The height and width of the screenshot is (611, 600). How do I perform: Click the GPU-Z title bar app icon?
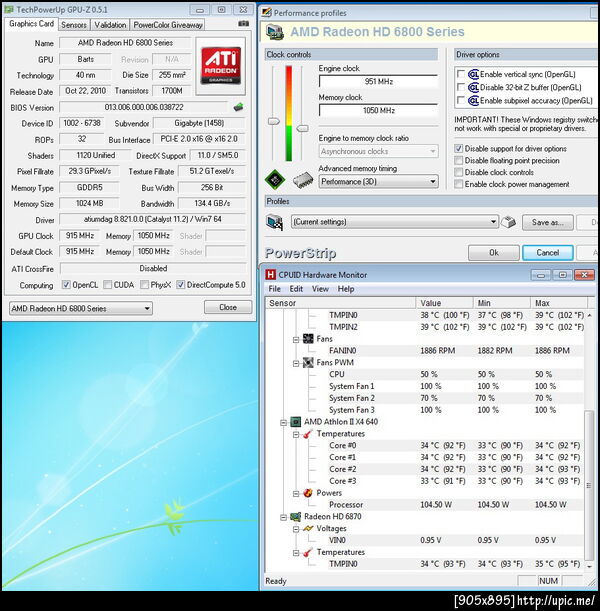[x=9, y=9]
